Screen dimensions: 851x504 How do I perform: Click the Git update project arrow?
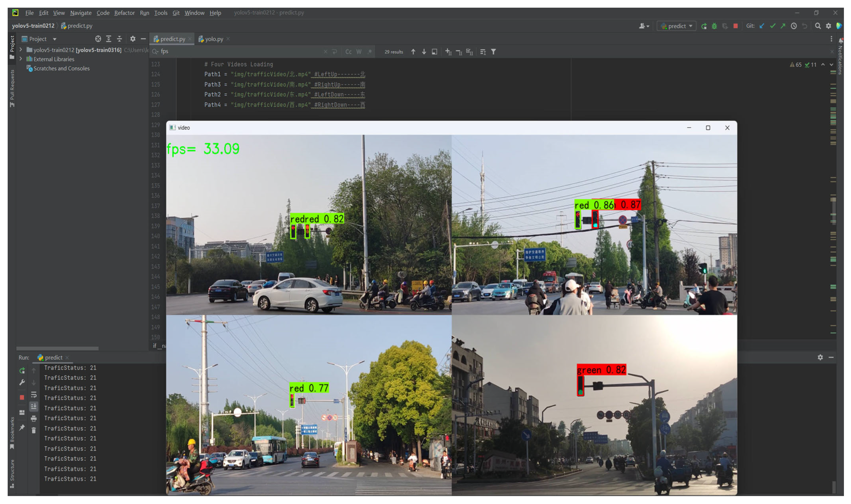coord(762,26)
